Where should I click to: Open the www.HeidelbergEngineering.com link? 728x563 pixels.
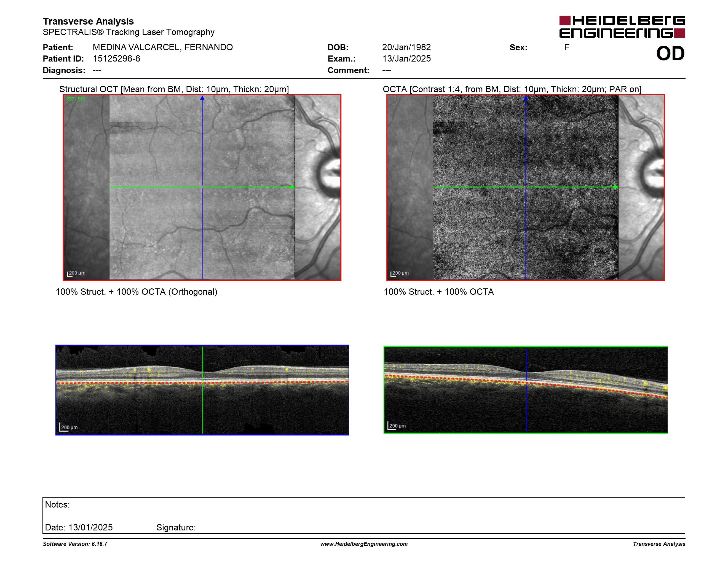point(364,544)
